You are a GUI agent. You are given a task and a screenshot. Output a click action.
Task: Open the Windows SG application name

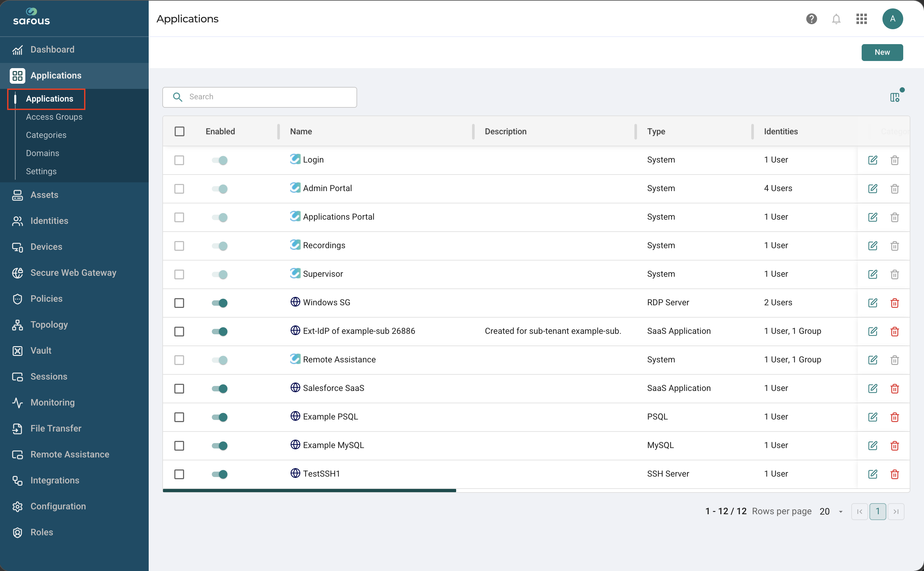[327, 302]
